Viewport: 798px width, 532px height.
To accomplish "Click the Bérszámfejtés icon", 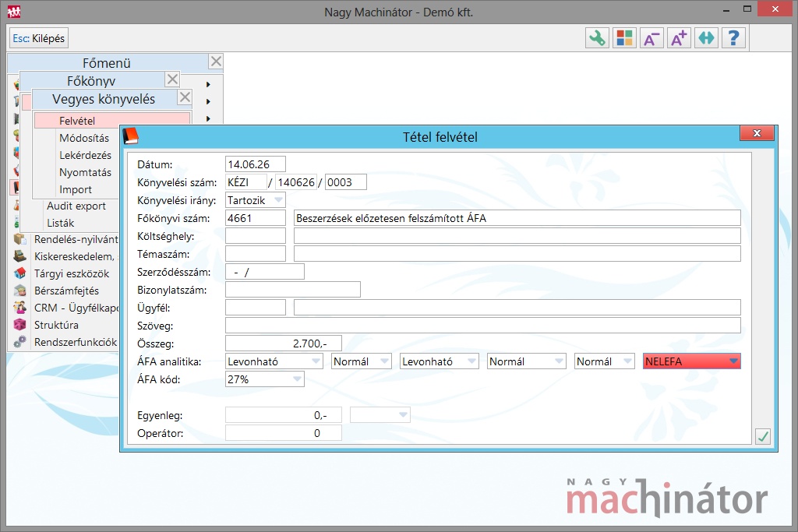I will [x=19, y=291].
